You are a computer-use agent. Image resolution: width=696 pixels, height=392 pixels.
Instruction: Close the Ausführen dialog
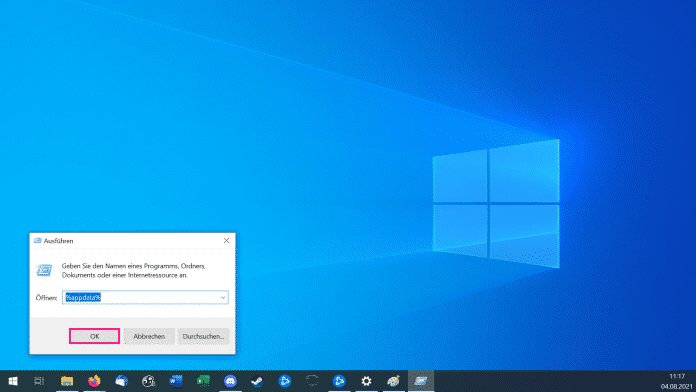click(226, 241)
